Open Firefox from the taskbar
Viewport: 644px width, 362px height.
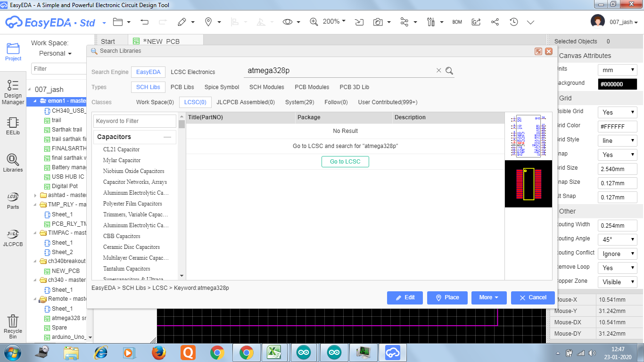(159, 353)
